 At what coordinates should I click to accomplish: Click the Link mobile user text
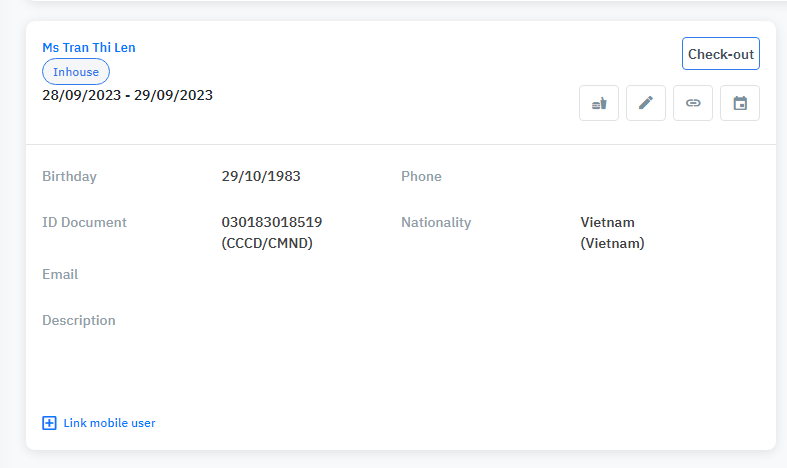(x=109, y=423)
